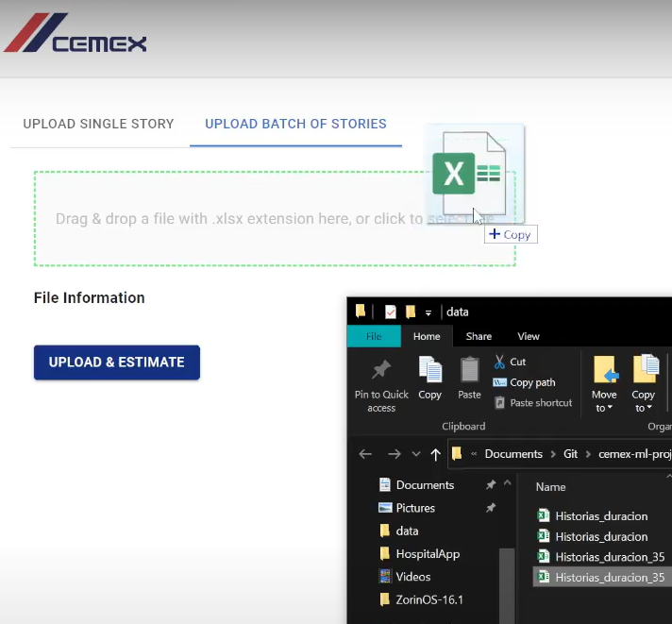Open Customize Quick Access Toolbar dropdown
672x624 pixels.
click(428, 312)
